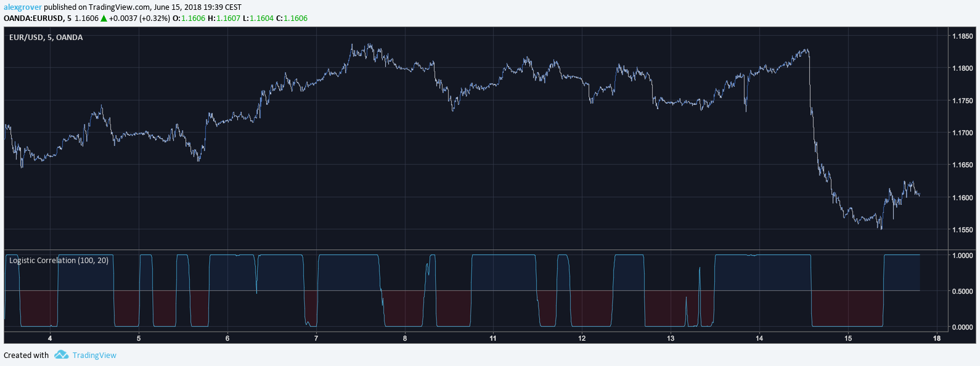The height and width of the screenshot is (366, 980).
Task: Select date marker 11 on time axis
Action: pyautogui.click(x=493, y=338)
